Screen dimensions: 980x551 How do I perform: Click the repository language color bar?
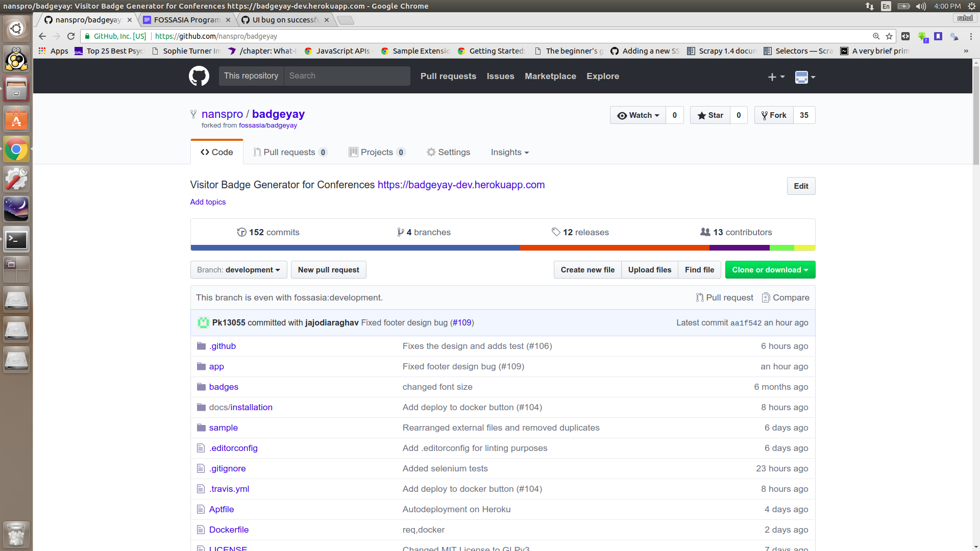[503, 248]
